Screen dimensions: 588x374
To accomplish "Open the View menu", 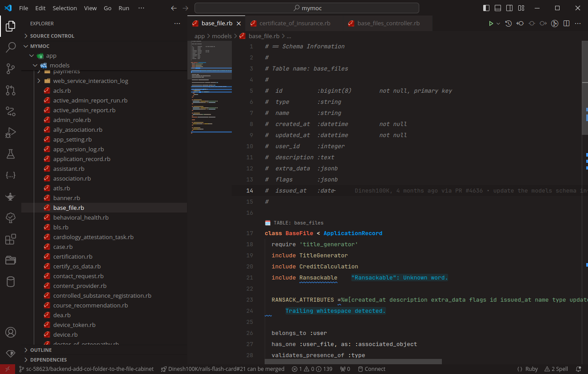I will click(90, 8).
